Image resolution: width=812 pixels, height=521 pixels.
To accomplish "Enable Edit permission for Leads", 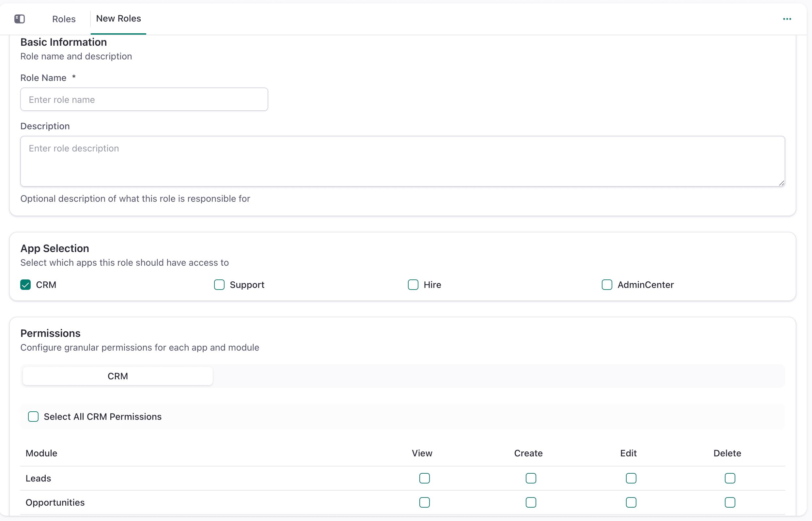I will 631,478.
